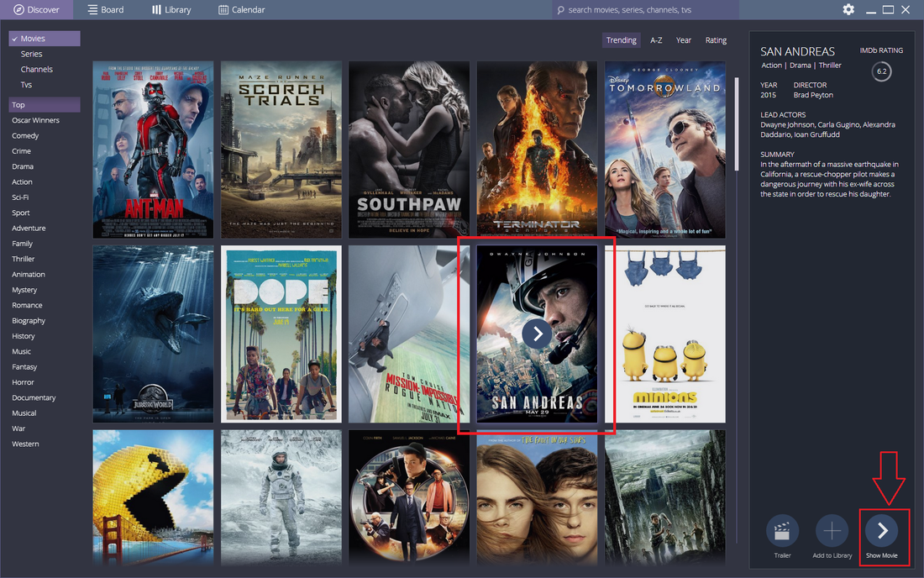Select the Kingsman poster
The height and width of the screenshot is (578, 924).
(x=409, y=498)
